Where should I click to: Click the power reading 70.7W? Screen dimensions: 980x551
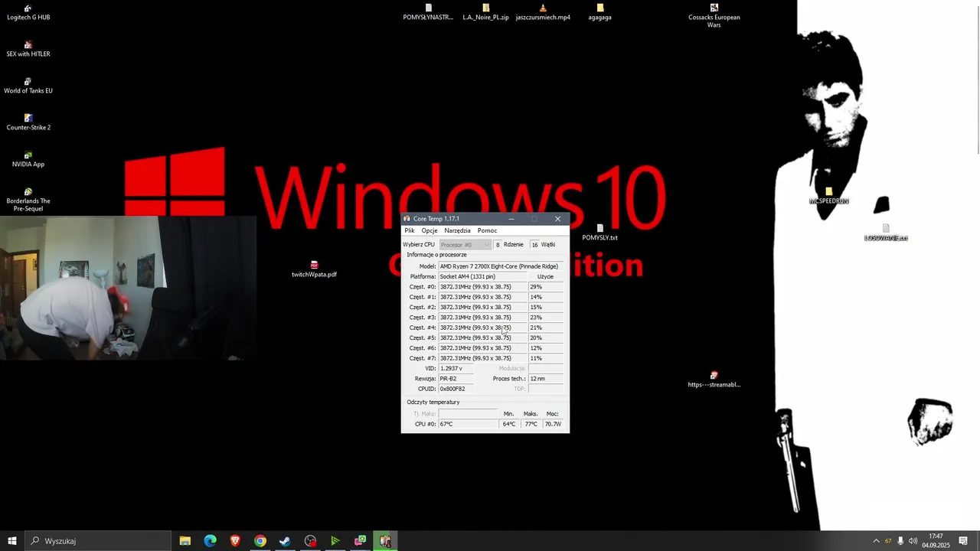[x=553, y=424]
